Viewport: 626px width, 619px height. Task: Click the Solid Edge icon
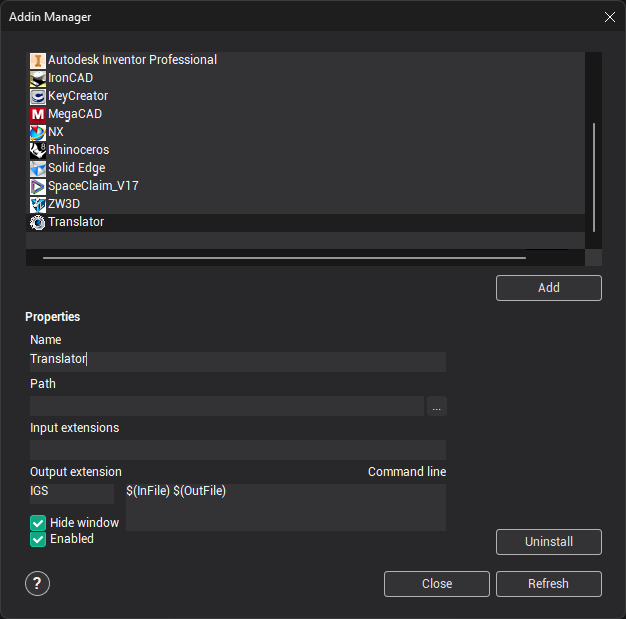pyautogui.click(x=38, y=168)
